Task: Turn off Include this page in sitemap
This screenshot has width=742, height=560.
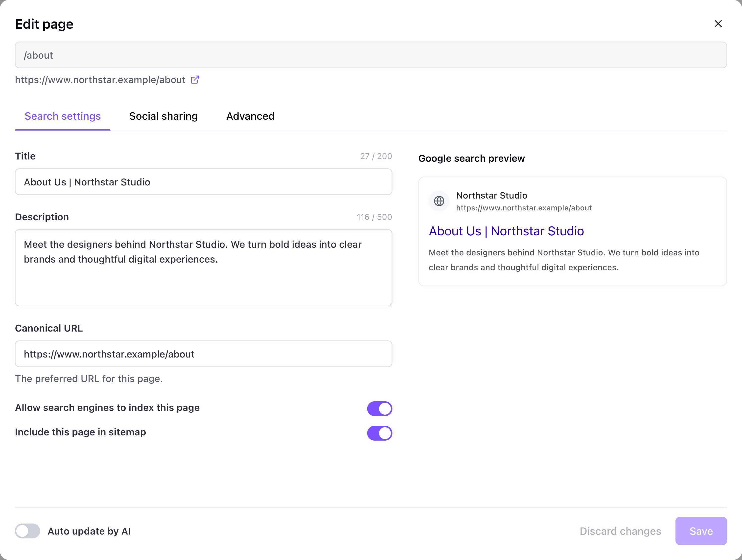Action: pos(379,433)
